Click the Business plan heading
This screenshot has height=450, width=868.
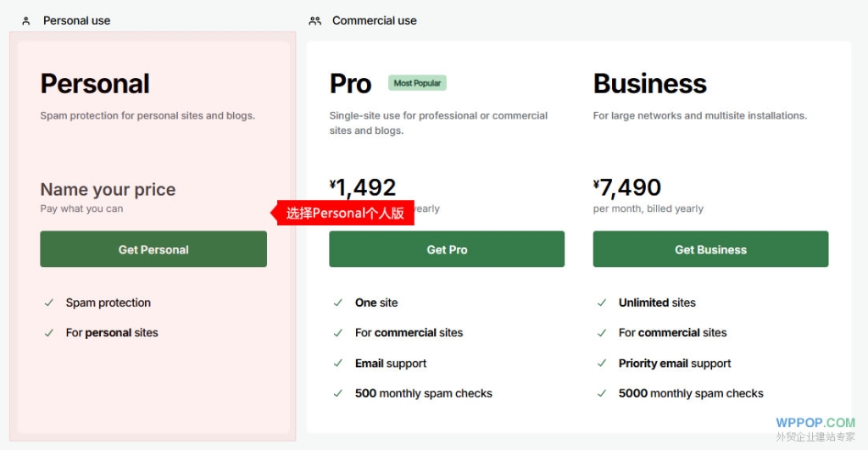(x=649, y=84)
